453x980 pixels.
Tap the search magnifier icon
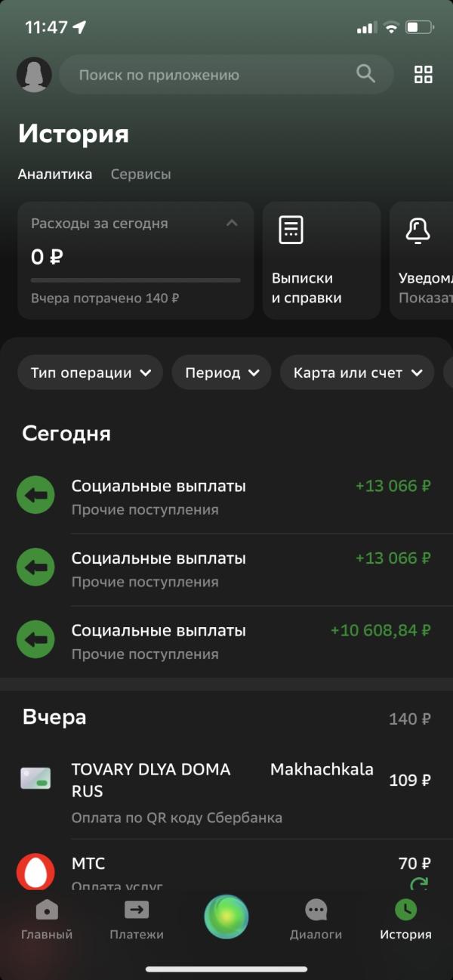pyautogui.click(x=365, y=74)
